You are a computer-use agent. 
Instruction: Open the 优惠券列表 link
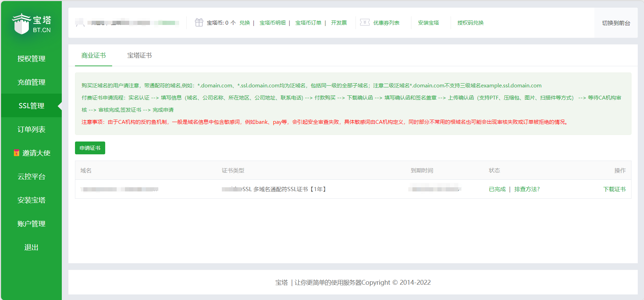[x=386, y=23]
